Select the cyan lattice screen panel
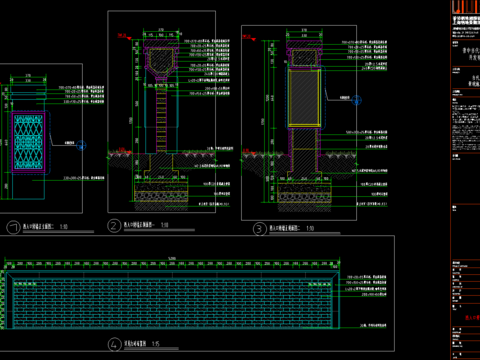Viewport: 480px width, 360px height. [29, 143]
